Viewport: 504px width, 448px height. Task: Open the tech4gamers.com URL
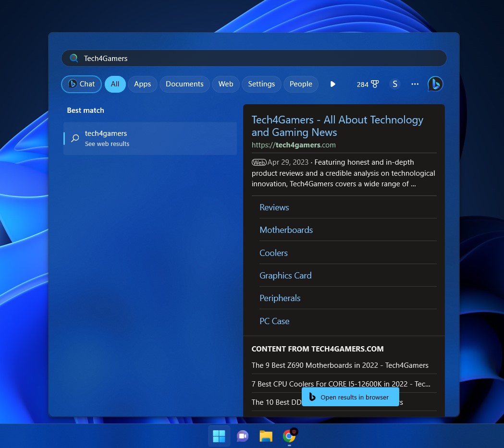tap(294, 145)
